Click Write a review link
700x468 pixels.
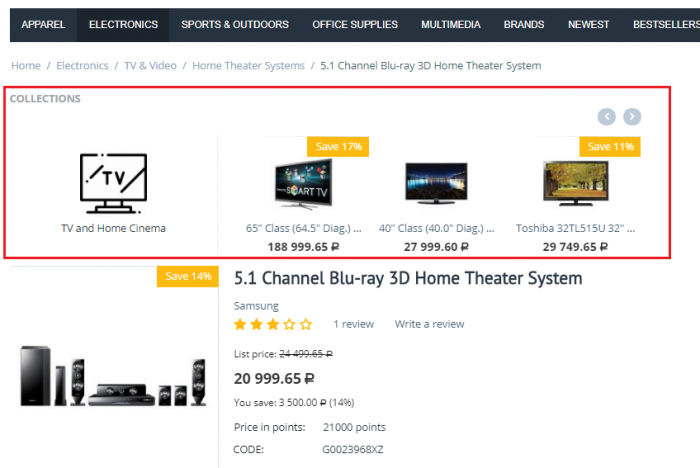pos(429,324)
